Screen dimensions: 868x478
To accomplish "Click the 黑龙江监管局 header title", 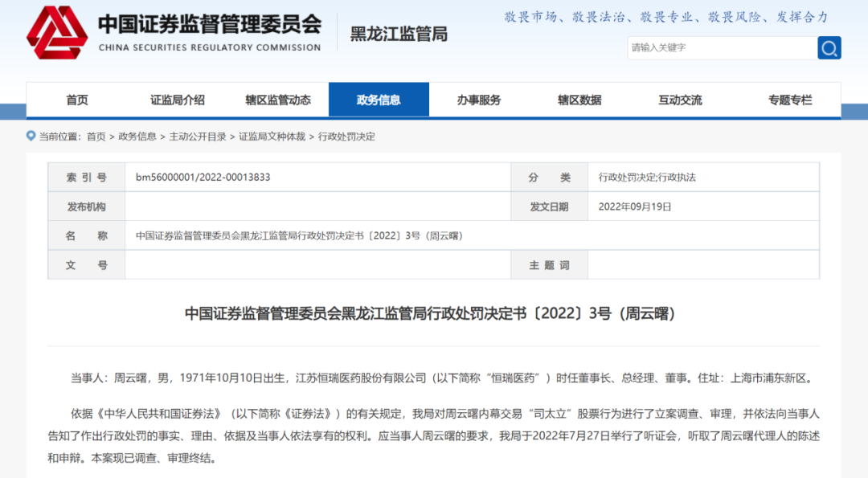I will 399,35.
